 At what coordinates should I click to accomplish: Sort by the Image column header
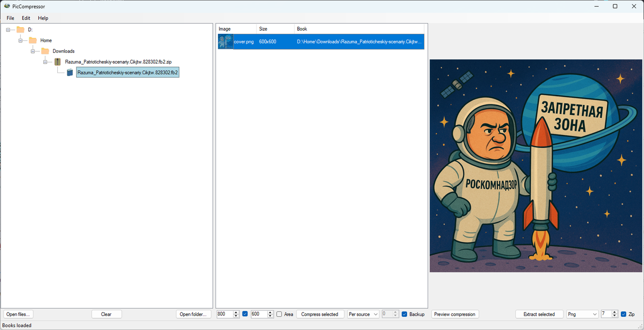click(236, 29)
